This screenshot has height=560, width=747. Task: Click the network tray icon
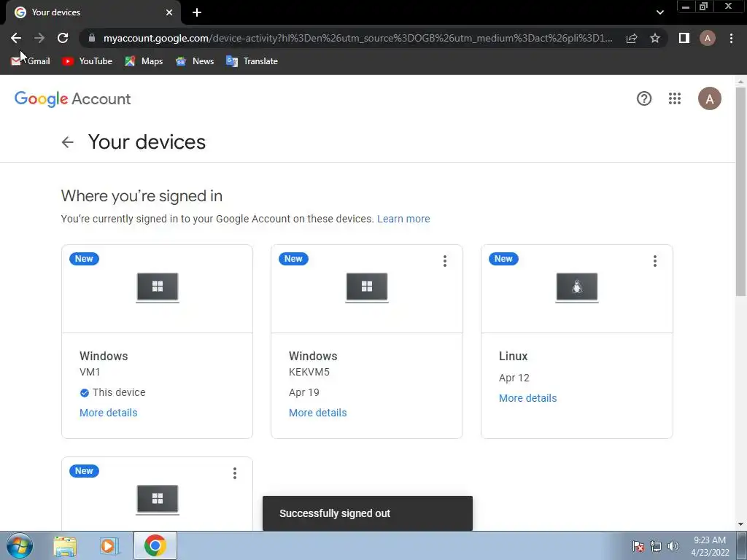pyautogui.click(x=656, y=546)
